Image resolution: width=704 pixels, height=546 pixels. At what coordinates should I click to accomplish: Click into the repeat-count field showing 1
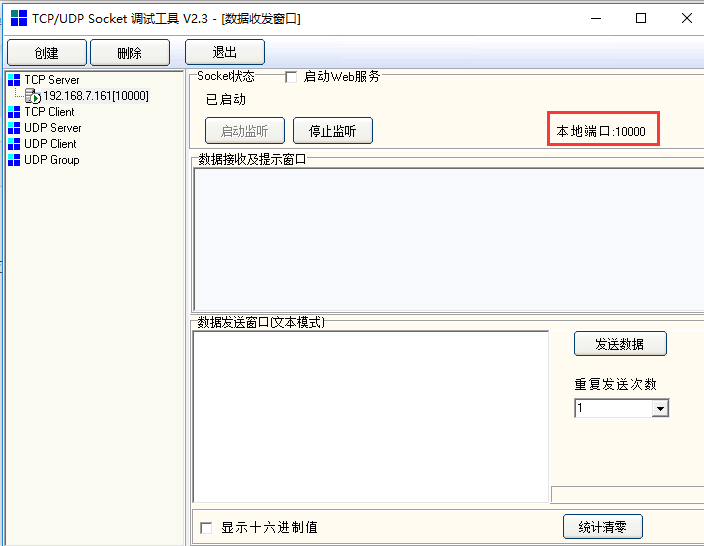click(x=613, y=408)
